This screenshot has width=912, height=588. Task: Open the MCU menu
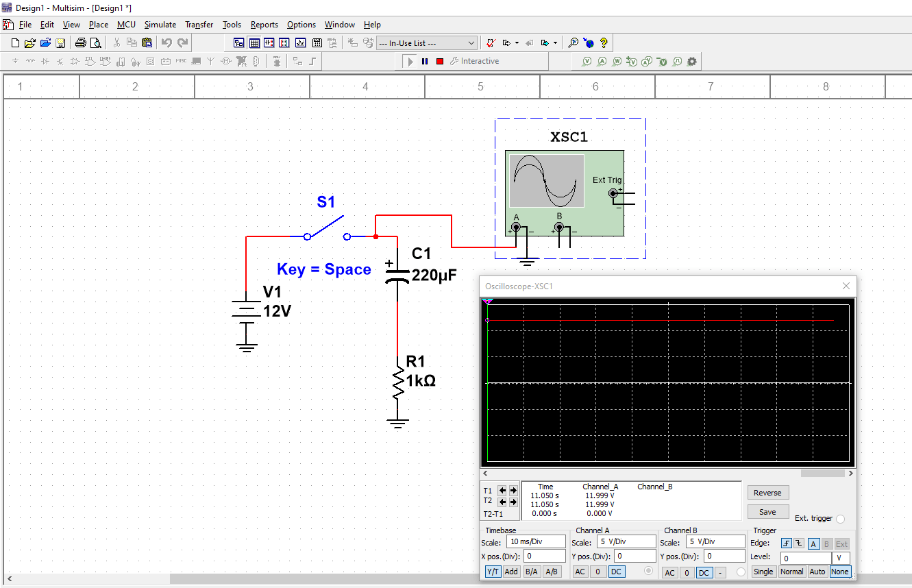tap(126, 24)
